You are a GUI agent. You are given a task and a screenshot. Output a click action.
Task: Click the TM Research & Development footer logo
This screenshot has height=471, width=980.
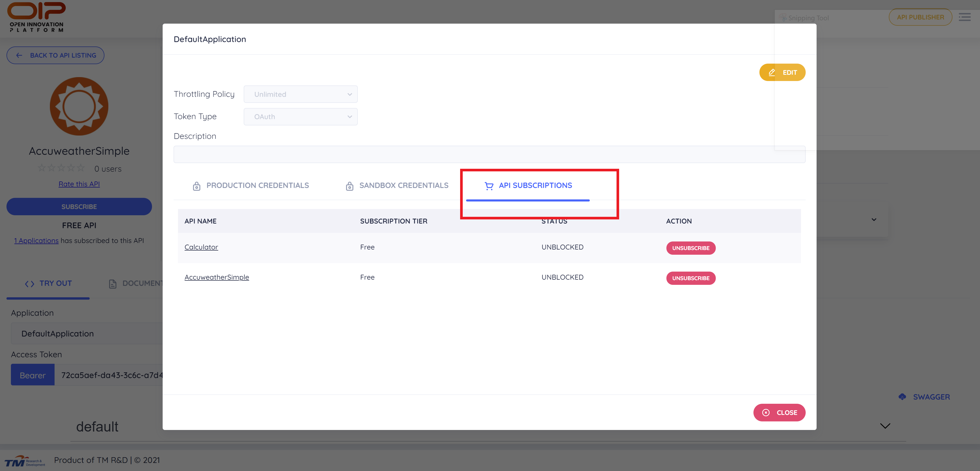(x=25, y=461)
